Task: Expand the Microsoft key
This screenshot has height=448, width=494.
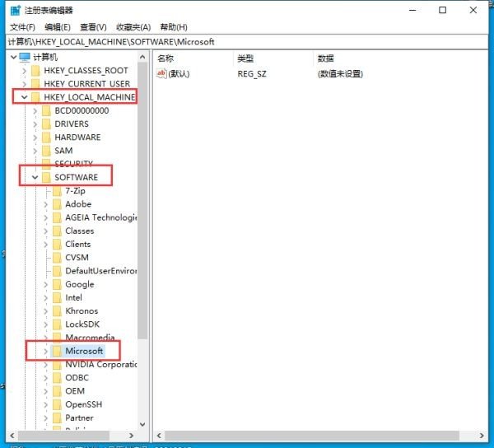Action: point(45,351)
